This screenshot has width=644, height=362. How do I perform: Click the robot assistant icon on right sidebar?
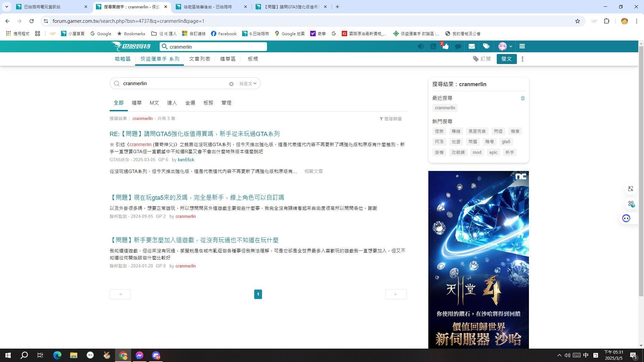626,219
